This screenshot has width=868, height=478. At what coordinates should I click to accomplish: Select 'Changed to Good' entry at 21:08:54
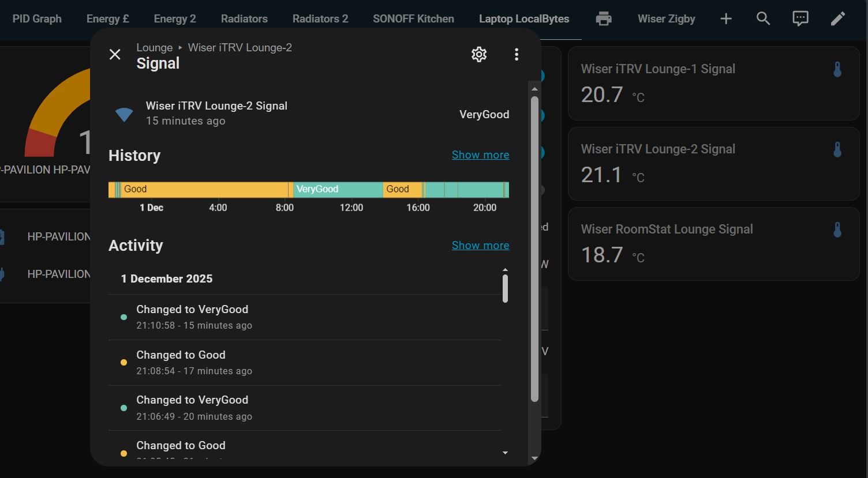coord(305,363)
